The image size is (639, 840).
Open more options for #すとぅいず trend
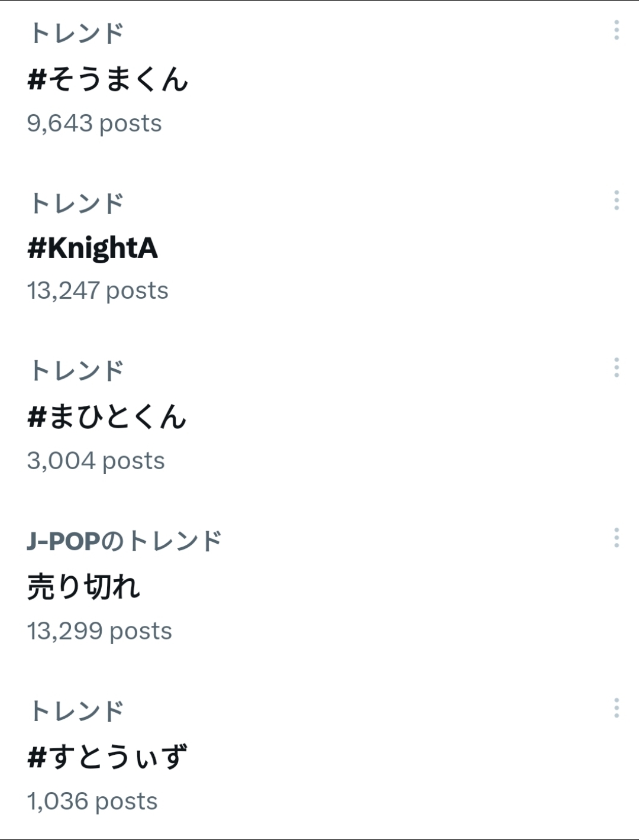pos(617,708)
